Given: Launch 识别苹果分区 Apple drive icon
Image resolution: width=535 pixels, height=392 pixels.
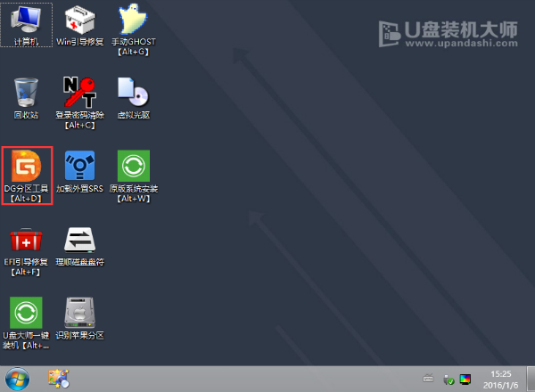Looking at the screenshot, I should click(80, 318).
